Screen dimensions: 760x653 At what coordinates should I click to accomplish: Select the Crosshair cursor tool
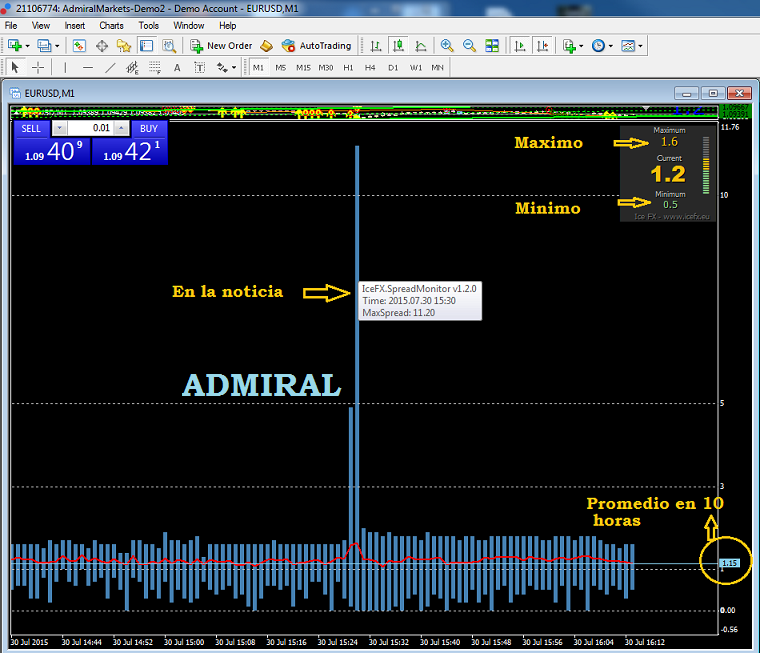point(38,68)
